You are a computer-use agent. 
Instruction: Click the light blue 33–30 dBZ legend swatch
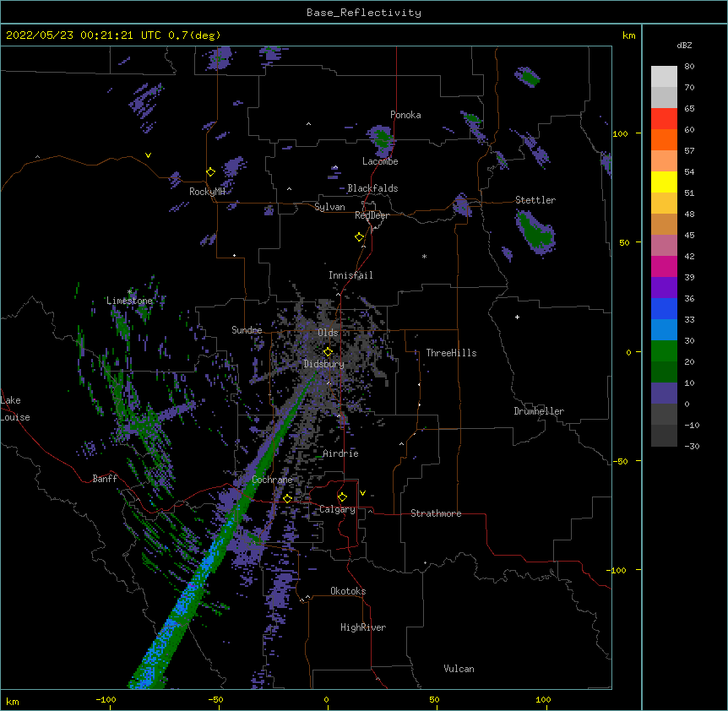(x=664, y=330)
